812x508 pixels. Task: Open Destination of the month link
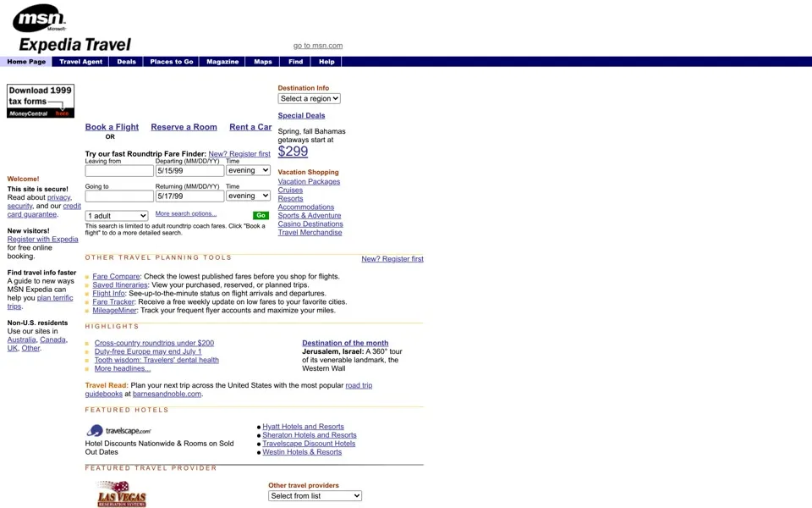[345, 343]
